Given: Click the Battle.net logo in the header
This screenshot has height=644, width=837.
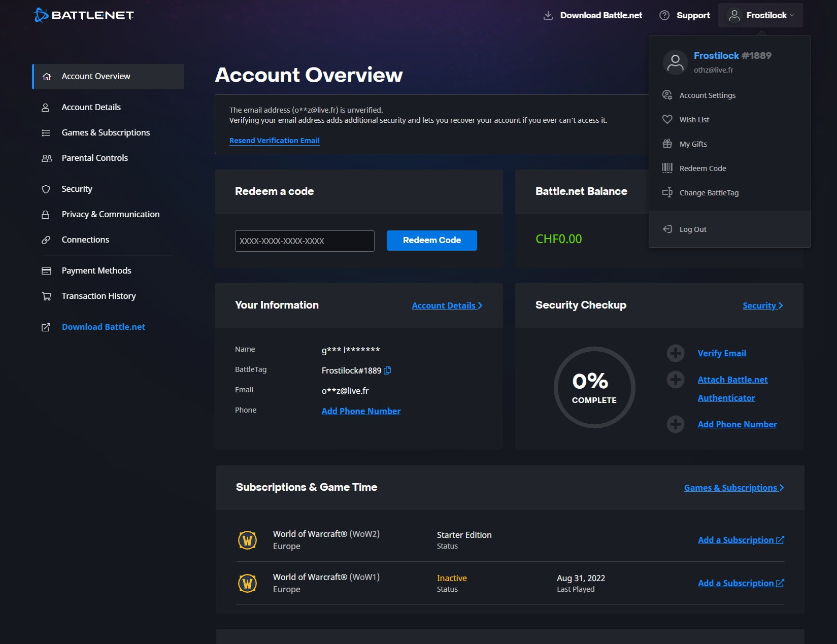Looking at the screenshot, I should point(84,15).
